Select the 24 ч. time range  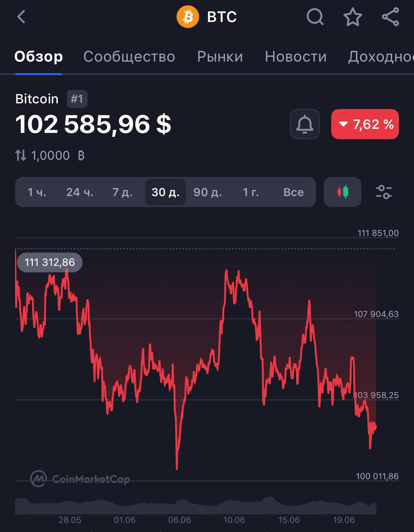(x=80, y=192)
